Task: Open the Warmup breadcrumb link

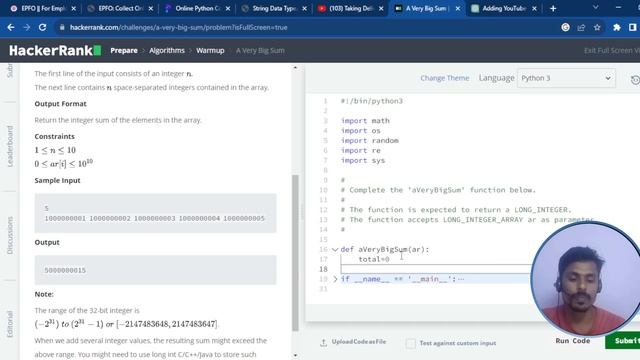Action: click(210, 51)
